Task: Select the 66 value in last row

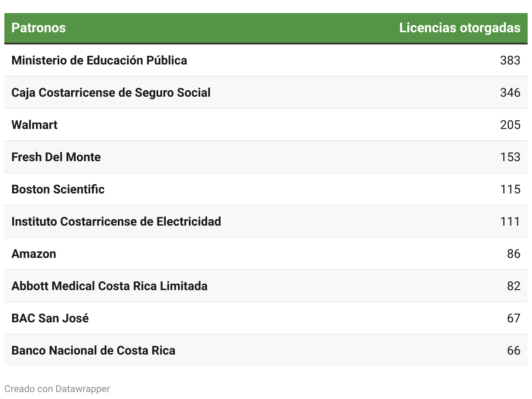Action: click(514, 351)
